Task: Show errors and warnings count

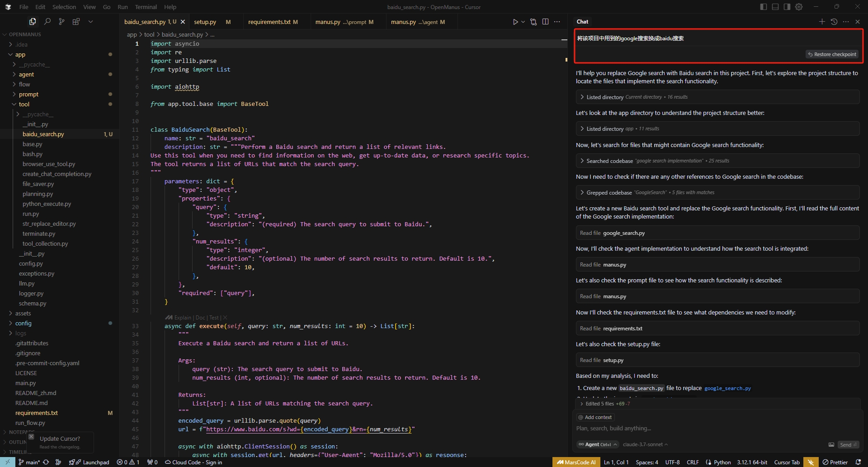Action: pos(128,462)
